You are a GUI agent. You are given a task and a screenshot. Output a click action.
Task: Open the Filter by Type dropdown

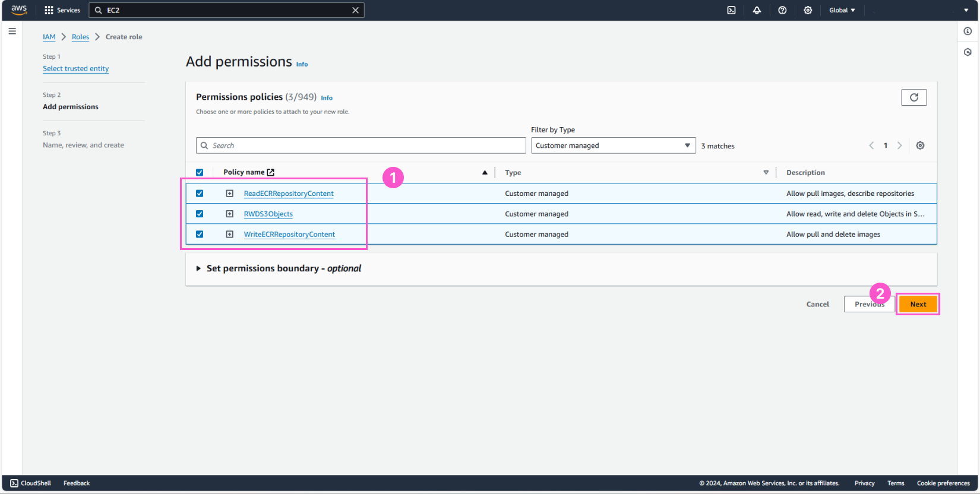[613, 145]
